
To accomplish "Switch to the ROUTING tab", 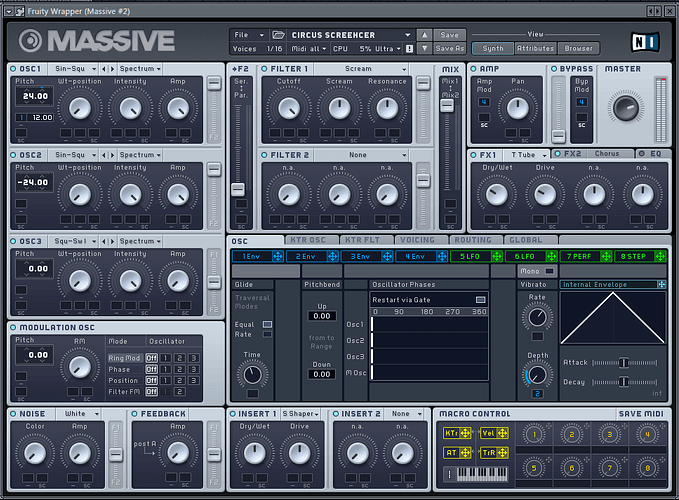I will click(x=472, y=240).
